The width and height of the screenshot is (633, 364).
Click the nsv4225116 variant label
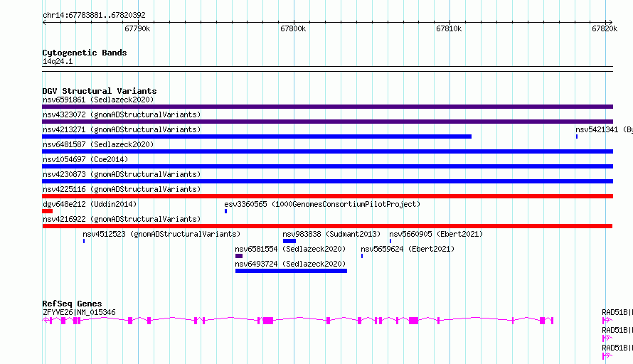(122, 189)
